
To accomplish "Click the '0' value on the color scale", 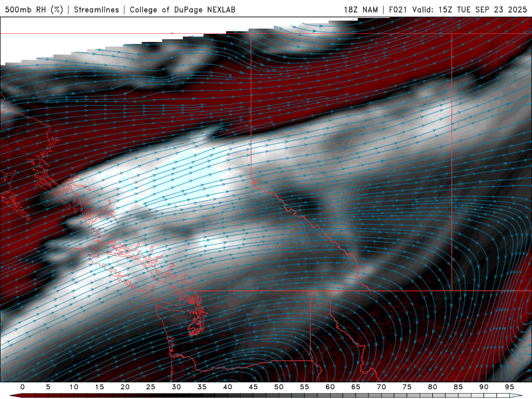I will tap(23, 387).
